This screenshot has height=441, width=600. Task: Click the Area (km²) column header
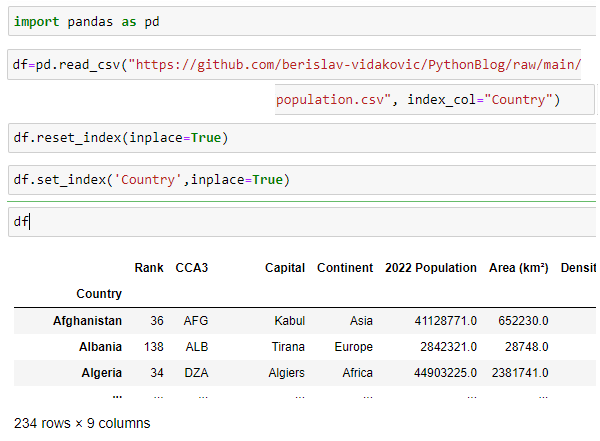click(x=518, y=268)
